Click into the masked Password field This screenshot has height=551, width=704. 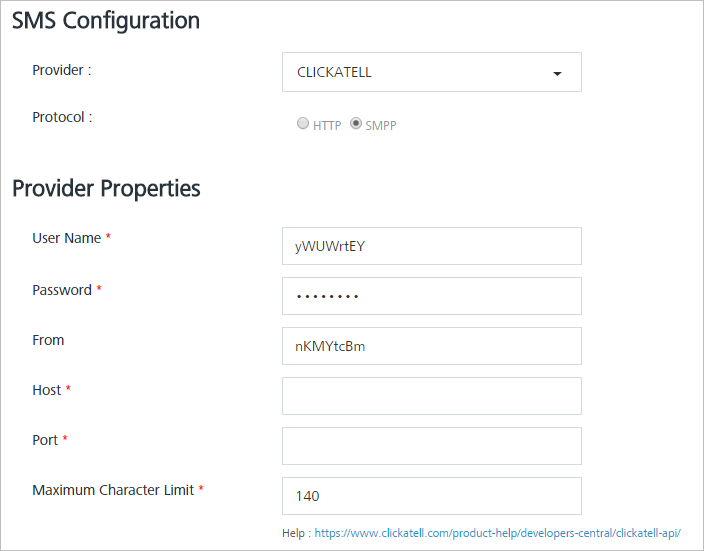[431, 295]
